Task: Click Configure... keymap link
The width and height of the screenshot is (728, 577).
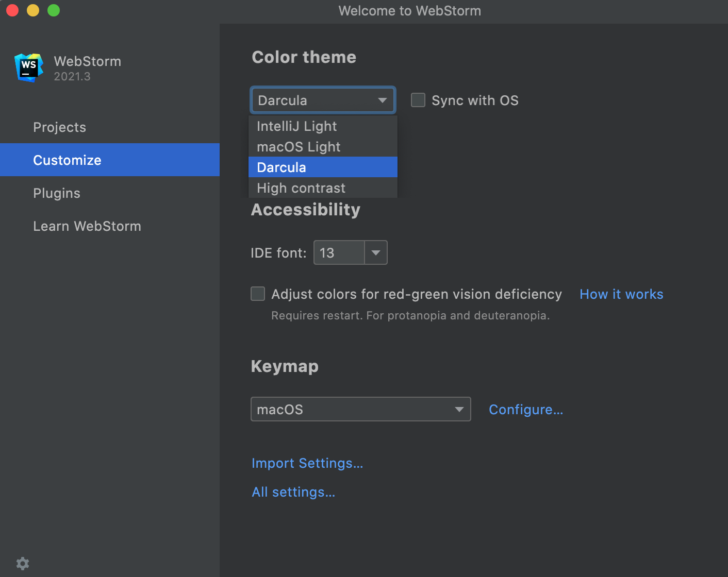Action: [x=526, y=410]
